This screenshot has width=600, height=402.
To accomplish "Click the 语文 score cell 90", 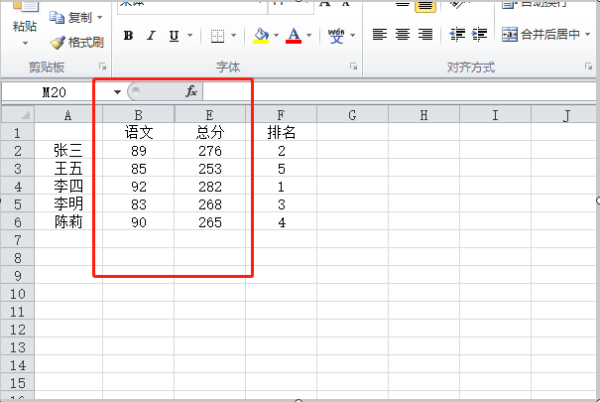I will [139, 222].
